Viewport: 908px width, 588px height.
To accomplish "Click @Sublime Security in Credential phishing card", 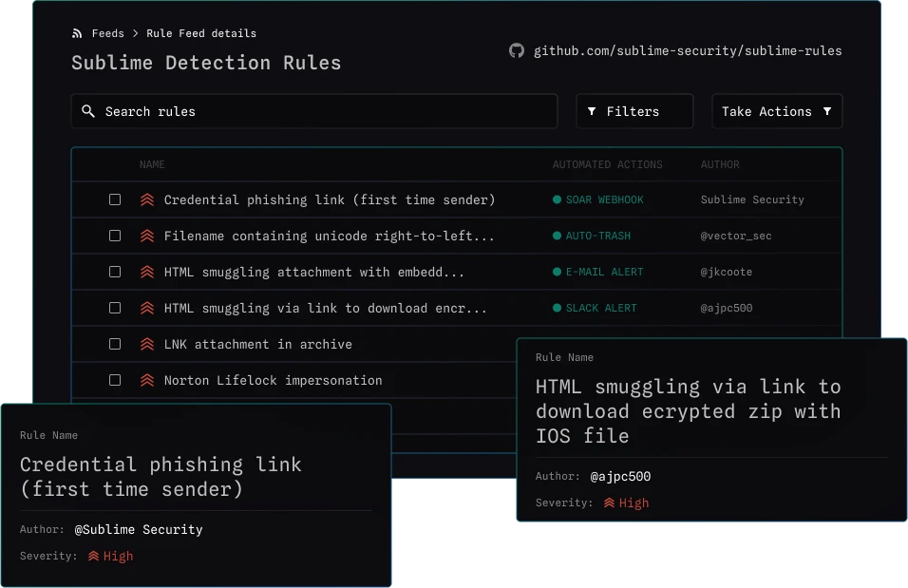I will 139,529.
